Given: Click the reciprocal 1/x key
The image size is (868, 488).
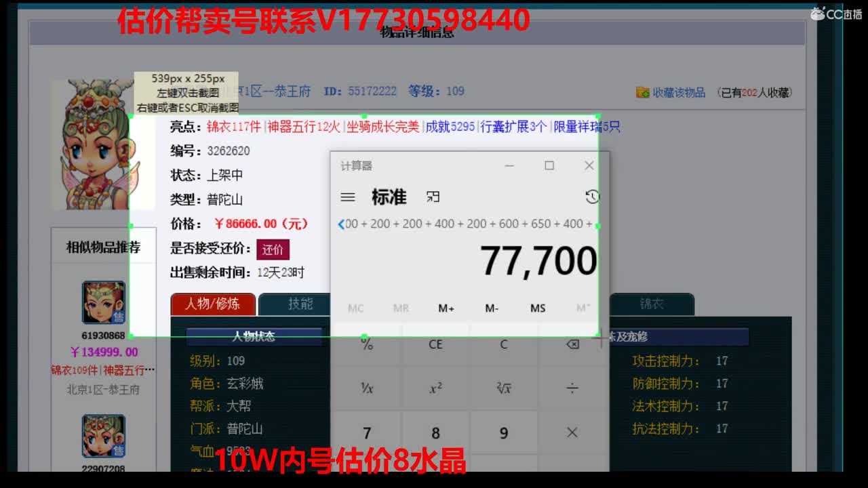Looking at the screenshot, I should pos(367,388).
